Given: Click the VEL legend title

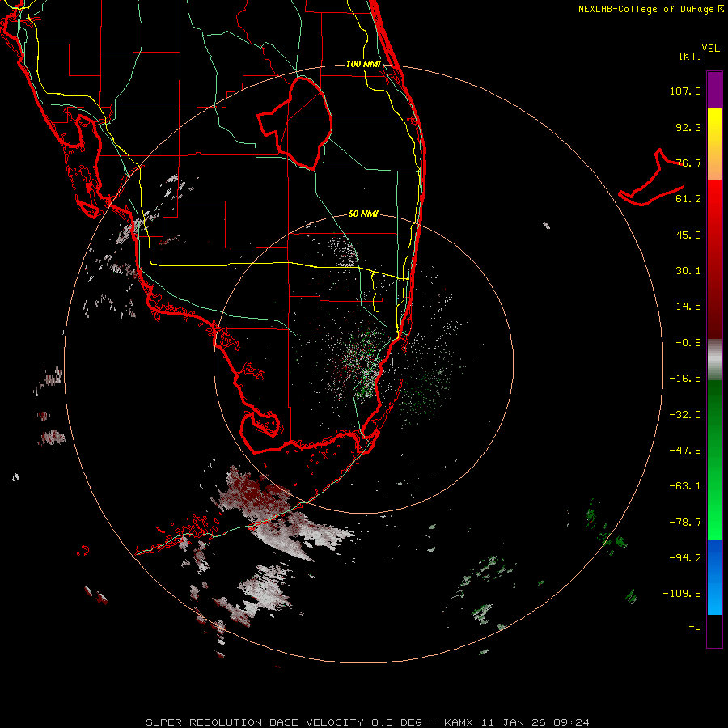Looking at the screenshot, I should coord(710,49).
